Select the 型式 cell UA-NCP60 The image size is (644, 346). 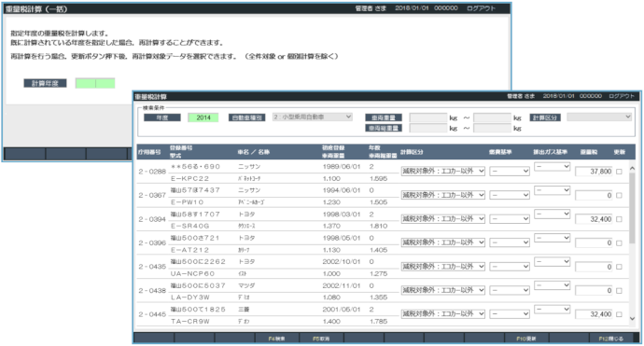click(192, 274)
